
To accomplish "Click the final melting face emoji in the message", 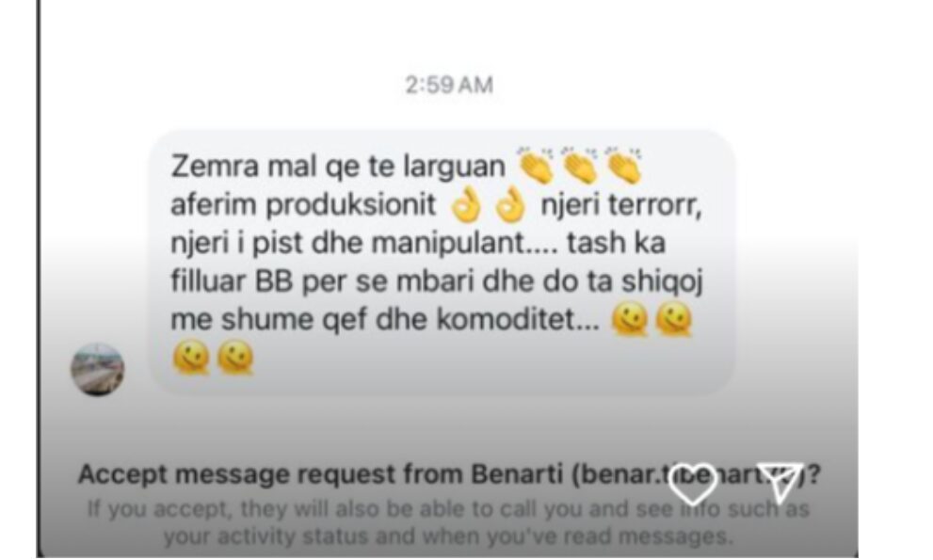I will point(235,359).
